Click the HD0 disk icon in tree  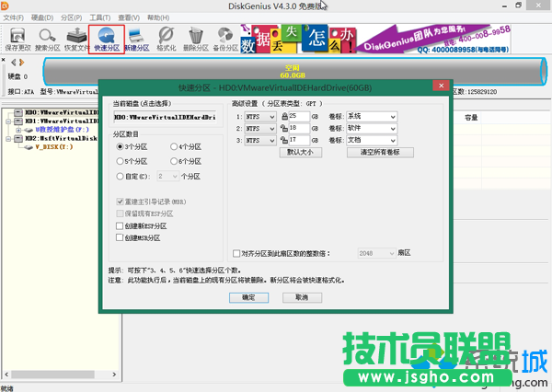coord(18,112)
